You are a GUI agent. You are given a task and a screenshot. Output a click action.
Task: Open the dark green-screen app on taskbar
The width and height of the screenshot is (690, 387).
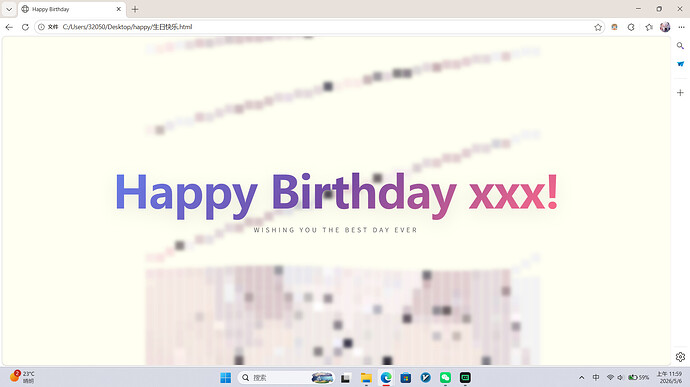coord(465,377)
